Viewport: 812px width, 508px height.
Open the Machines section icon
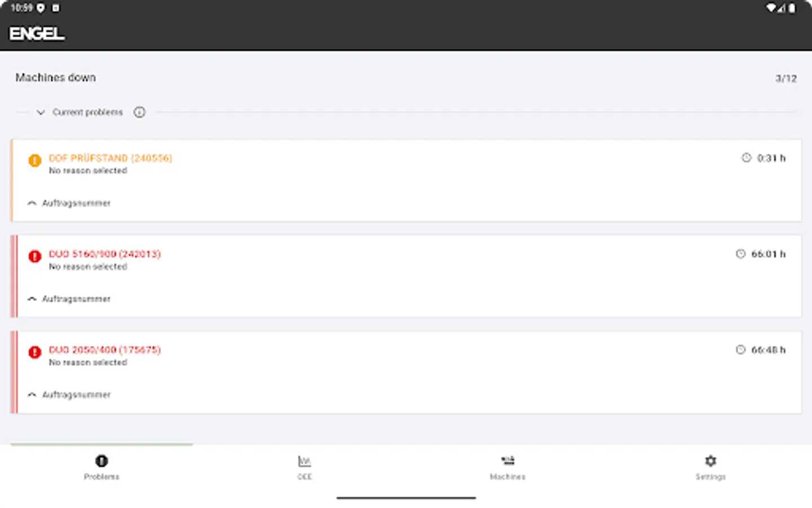click(507, 461)
